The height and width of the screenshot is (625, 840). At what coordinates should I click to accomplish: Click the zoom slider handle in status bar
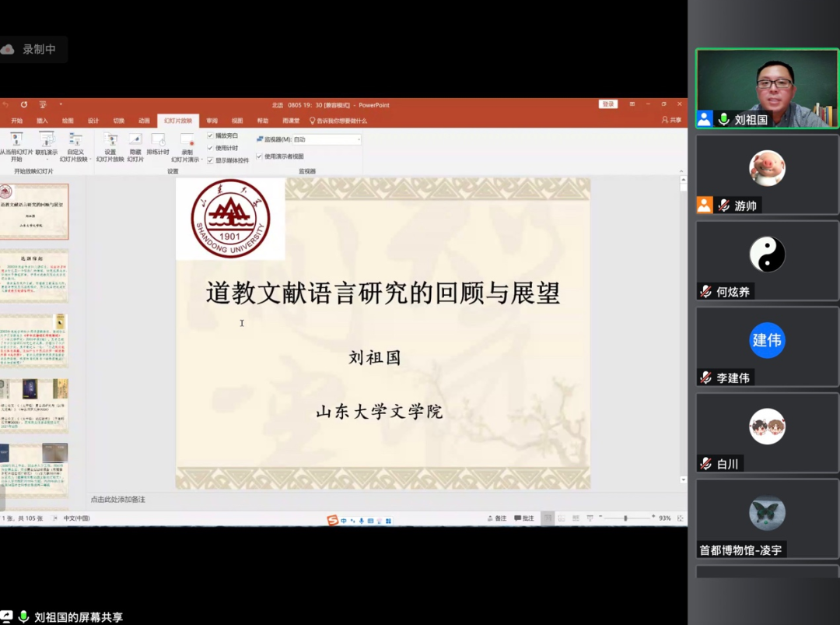(625, 518)
